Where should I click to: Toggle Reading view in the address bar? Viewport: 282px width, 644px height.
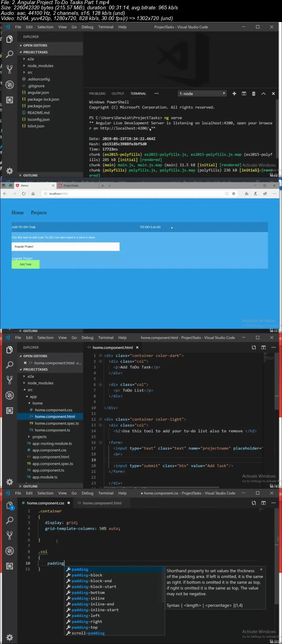(x=227, y=194)
